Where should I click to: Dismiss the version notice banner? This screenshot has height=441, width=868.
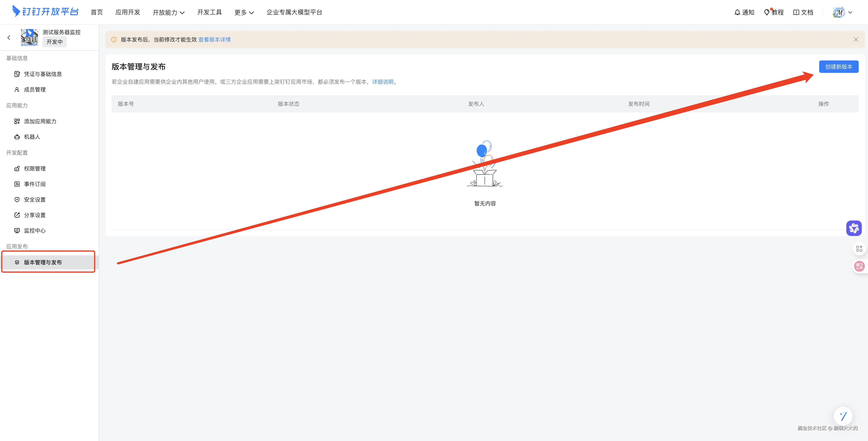tap(856, 40)
